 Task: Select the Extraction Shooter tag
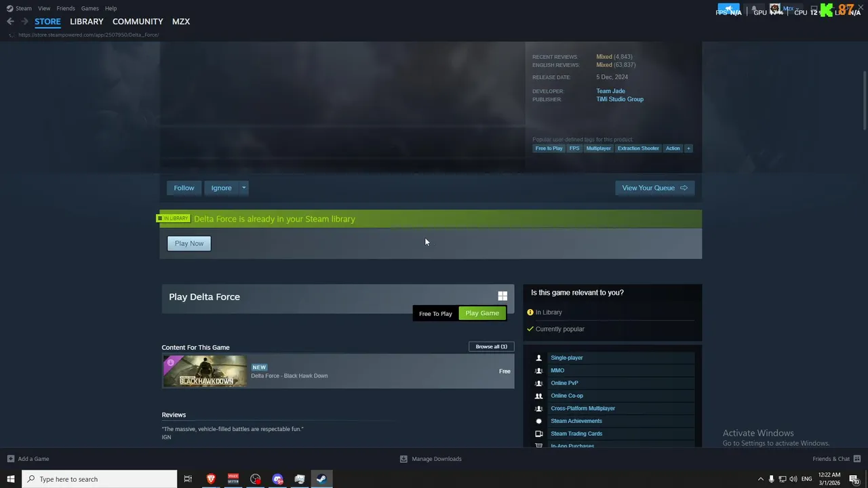(638, 148)
